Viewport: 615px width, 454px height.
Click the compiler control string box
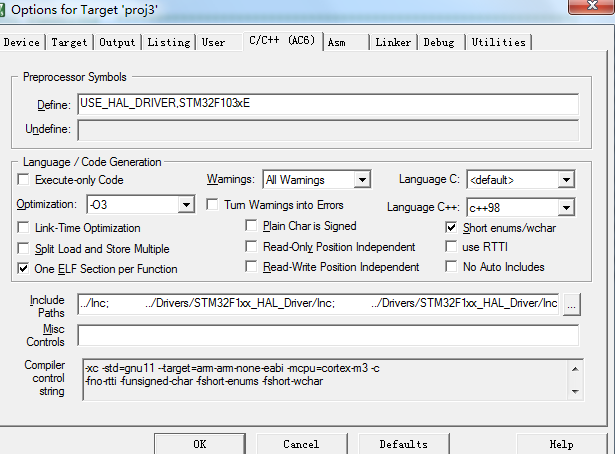325,380
